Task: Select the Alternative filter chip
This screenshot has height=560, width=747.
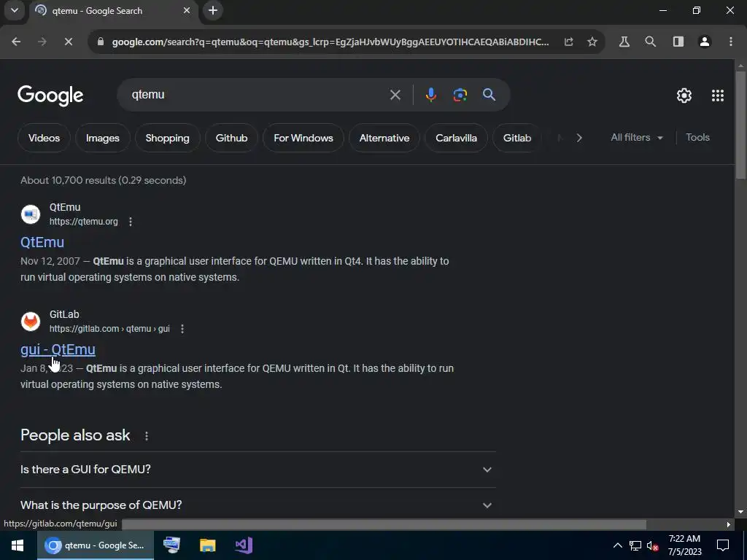Action: (x=384, y=138)
